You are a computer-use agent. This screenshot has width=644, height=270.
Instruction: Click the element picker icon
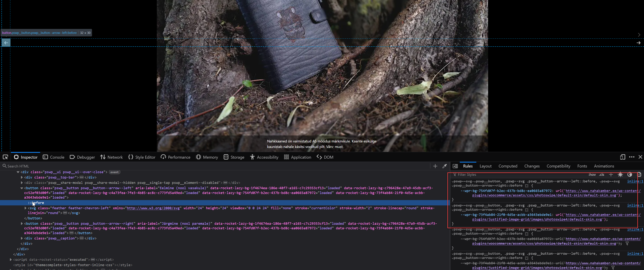click(5, 157)
